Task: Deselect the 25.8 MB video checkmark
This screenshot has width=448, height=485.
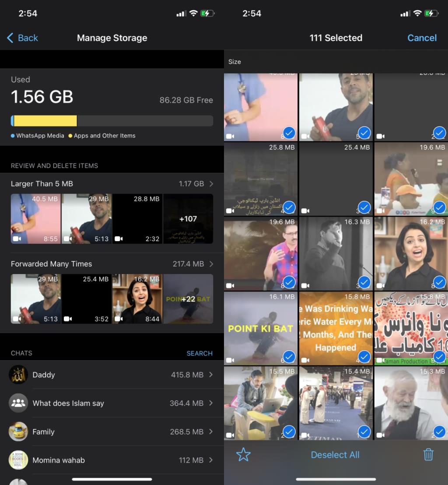Action: point(289,207)
